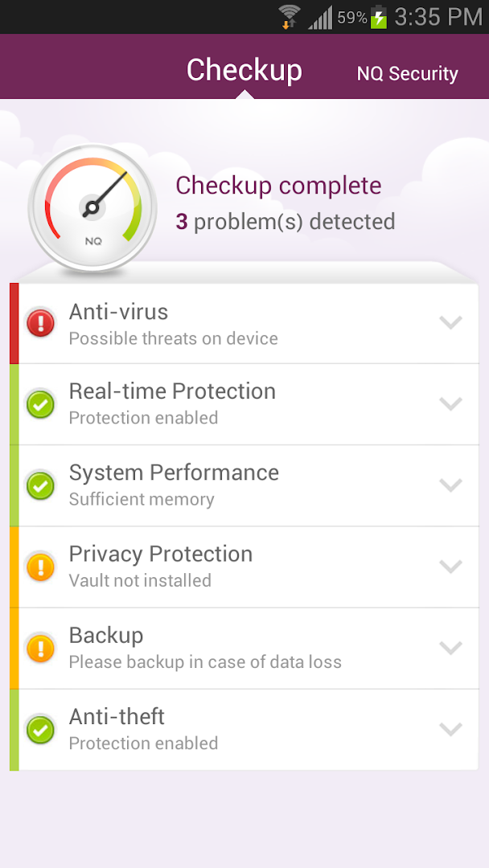The height and width of the screenshot is (868, 489).
Task: Tap the NQ checkup gauge dial
Action: [92, 208]
